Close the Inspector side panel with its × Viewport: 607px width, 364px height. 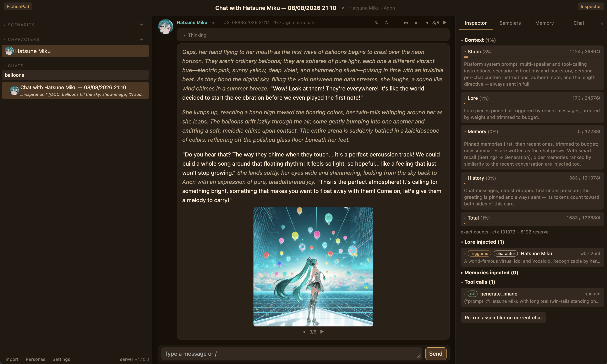[x=602, y=23]
